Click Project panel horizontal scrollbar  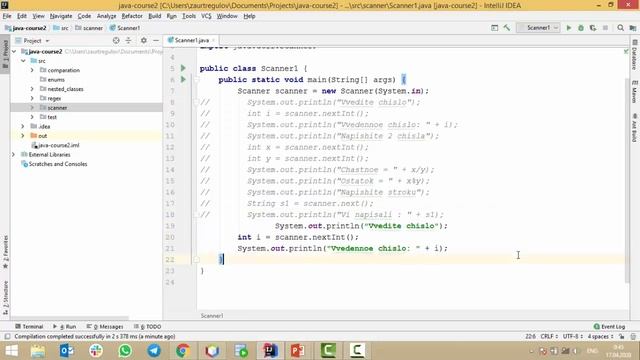(x=69, y=317)
